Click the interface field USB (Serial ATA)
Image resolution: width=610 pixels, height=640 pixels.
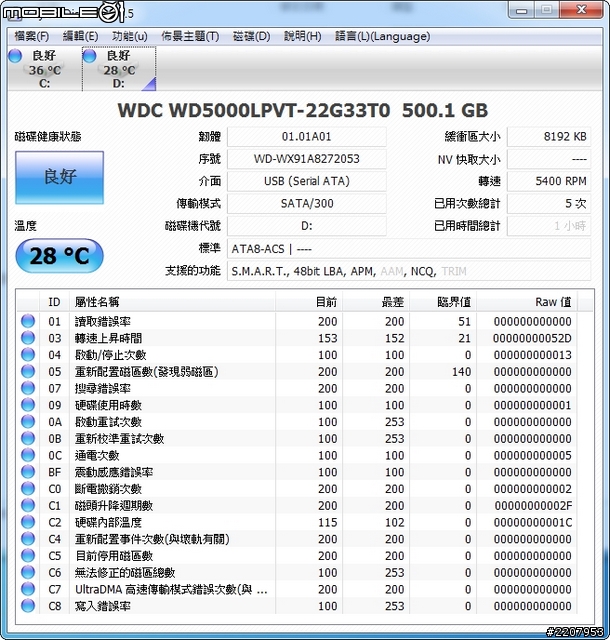(x=307, y=181)
